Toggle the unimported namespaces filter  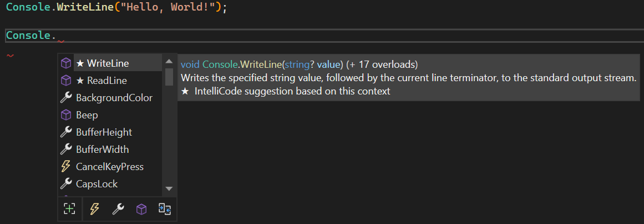tap(165, 209)
